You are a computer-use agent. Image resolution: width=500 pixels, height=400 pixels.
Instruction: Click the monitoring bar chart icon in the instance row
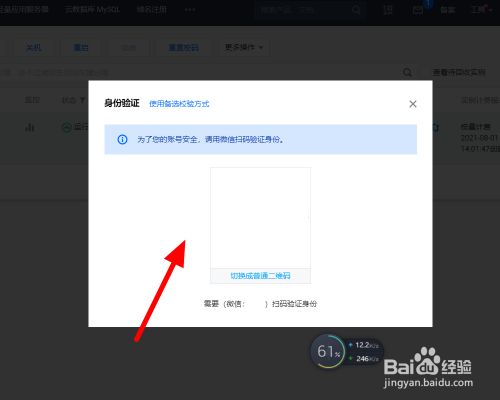point(30,127)
